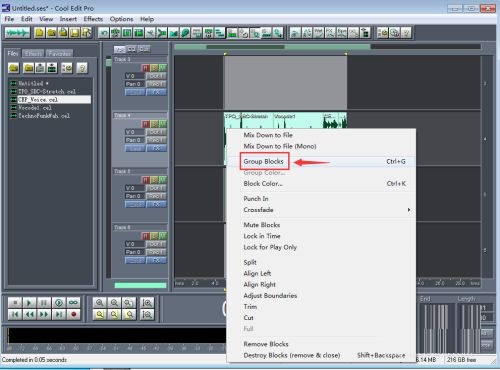The width and height of the screenshot is (500, 370).
Task: Click the Zoom In Horizontally icon
Action: [99, 303]
